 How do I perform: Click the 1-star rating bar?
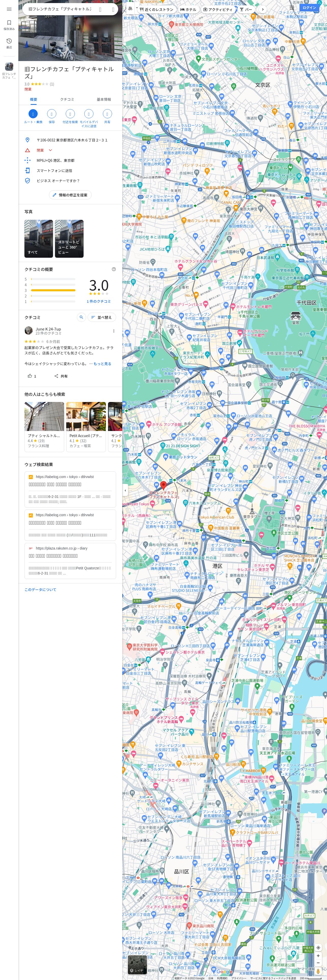53,301
